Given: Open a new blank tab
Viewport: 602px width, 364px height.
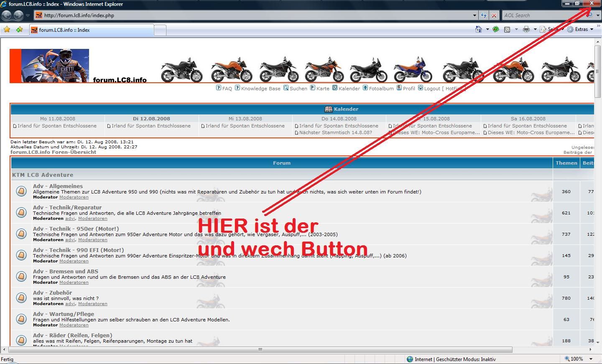Looking at the screenshot, I should pos(160,30).
